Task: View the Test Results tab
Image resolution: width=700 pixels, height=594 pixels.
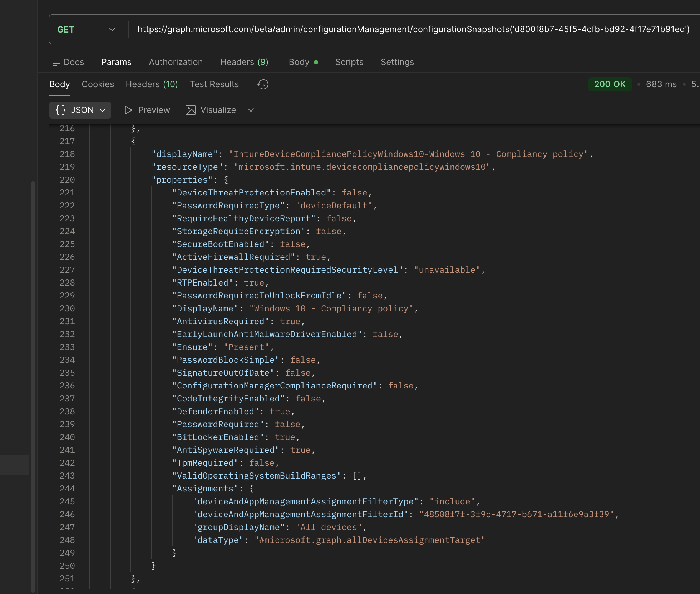Action: (214, 84)
